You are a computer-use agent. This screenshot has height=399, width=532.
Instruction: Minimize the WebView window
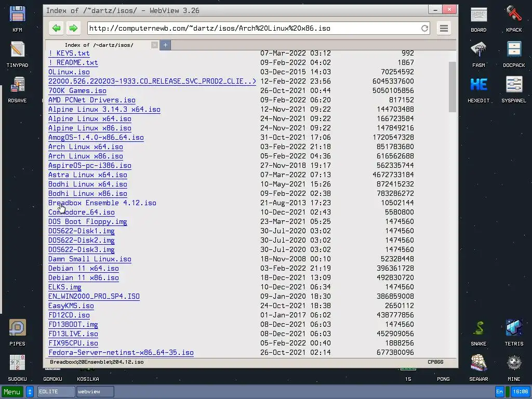coord(435,10)
